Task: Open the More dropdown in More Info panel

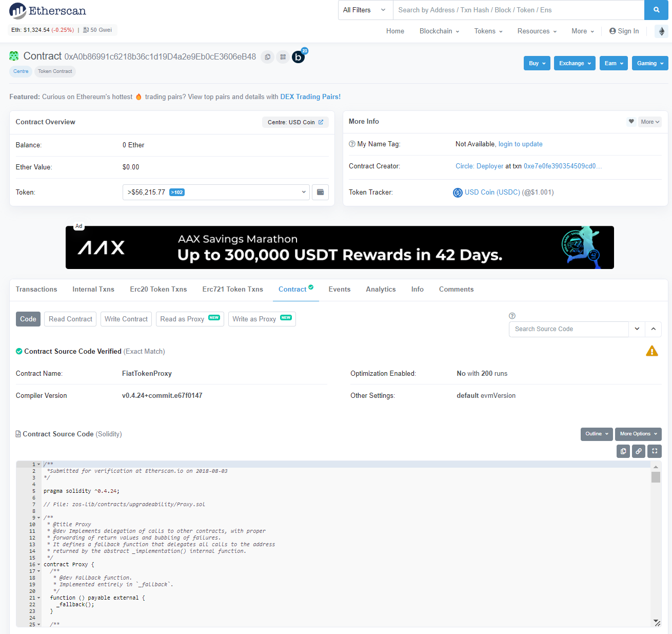Action: point(650,122)
